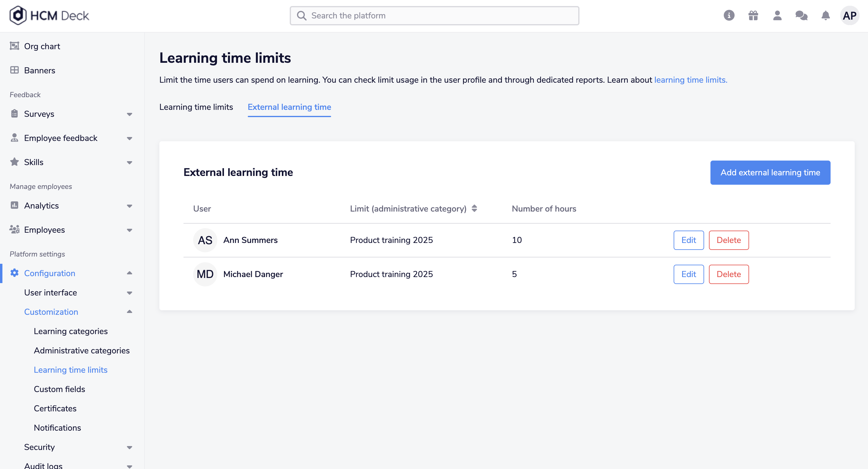Click the Ann Summers name
This screenshot has width=868, height=469.
click(x=251, y=240)
